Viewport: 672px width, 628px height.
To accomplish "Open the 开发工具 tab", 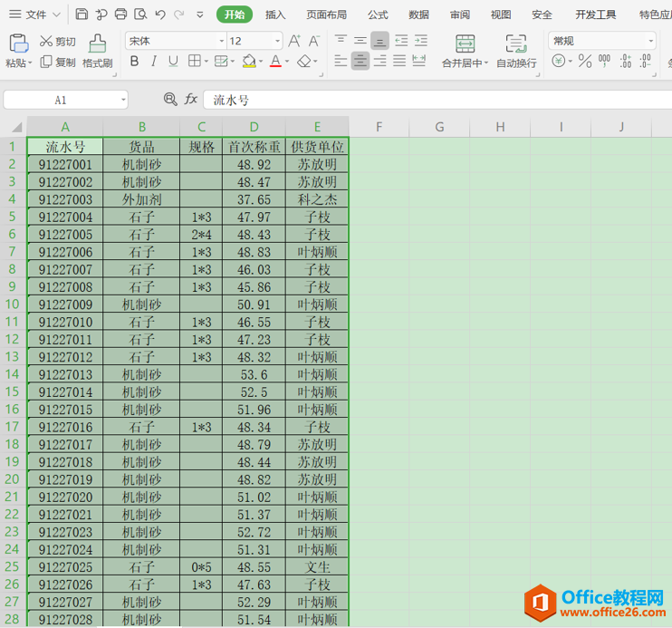I will [x=595, y=15].
